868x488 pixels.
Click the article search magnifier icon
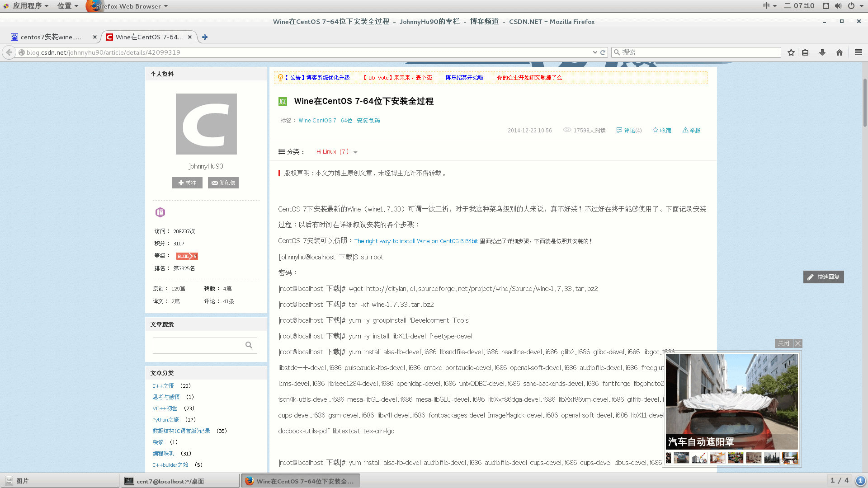249,345
